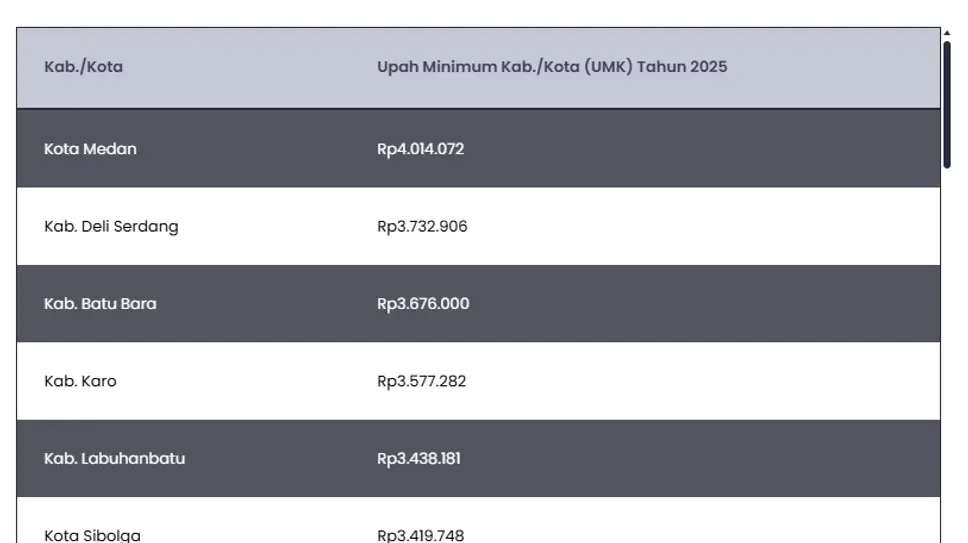This screenshot has width=968, height=543.
Task: Click the Rp3.438.181 wage value
Action: coord(419,459)
